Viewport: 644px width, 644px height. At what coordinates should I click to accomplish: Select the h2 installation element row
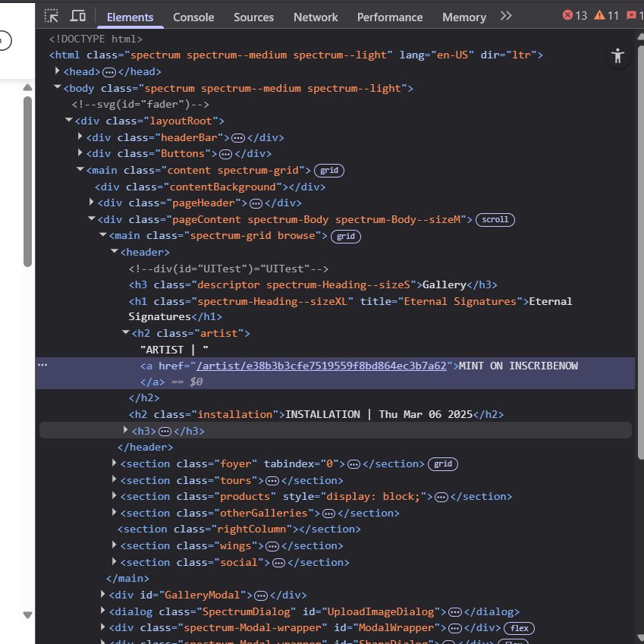(x=316, y=414)
